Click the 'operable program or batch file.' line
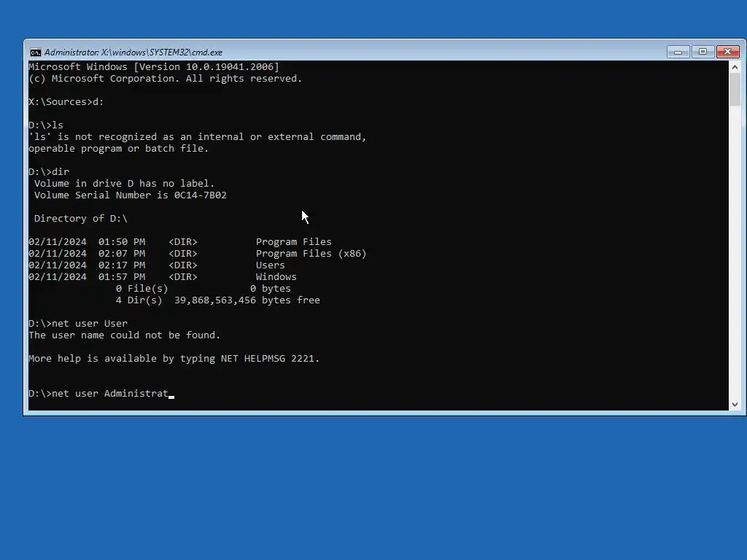Screen dimensions: 747x560 [x=119, y=149]
